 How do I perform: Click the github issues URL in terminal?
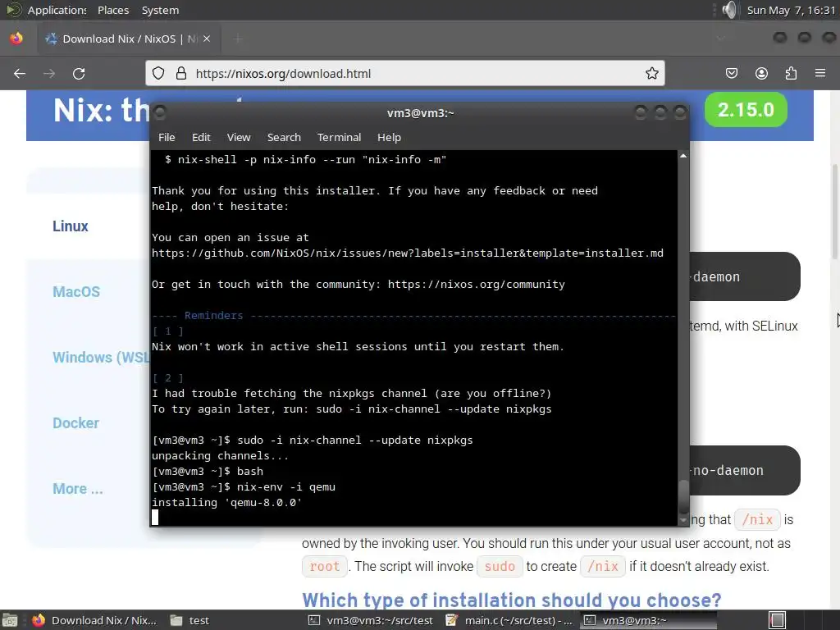(407, 253)
